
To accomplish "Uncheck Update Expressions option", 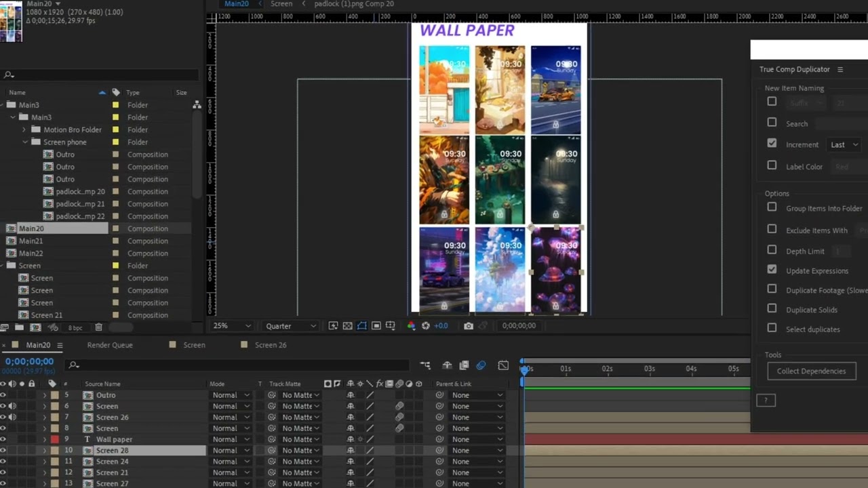I will tap(772, 270).
